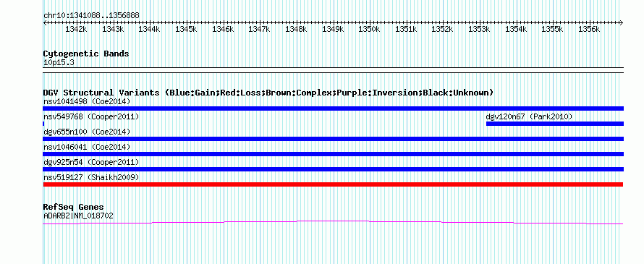
Task: Click the dgv655n100 blue variant bar
Action: 333,139
